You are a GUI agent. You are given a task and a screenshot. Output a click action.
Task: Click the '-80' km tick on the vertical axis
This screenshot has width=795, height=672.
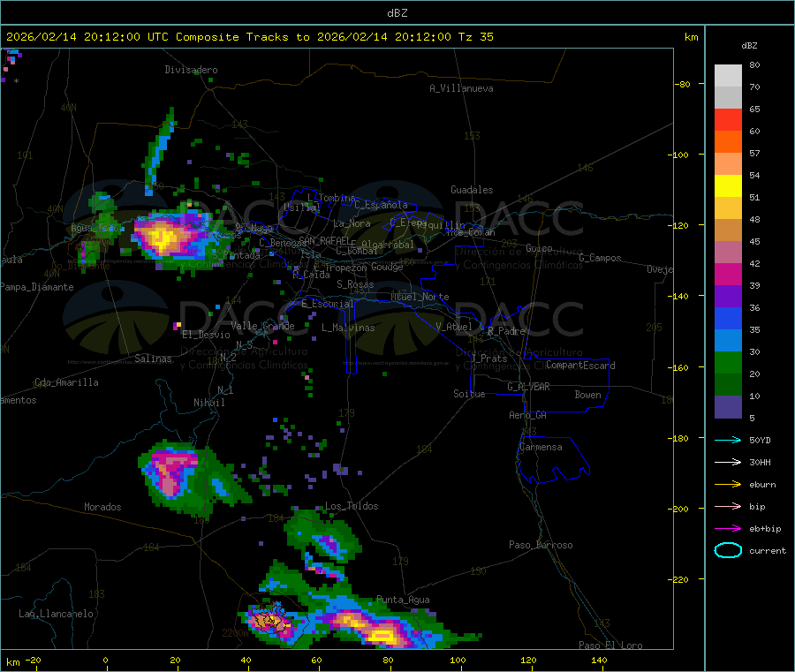682,84
